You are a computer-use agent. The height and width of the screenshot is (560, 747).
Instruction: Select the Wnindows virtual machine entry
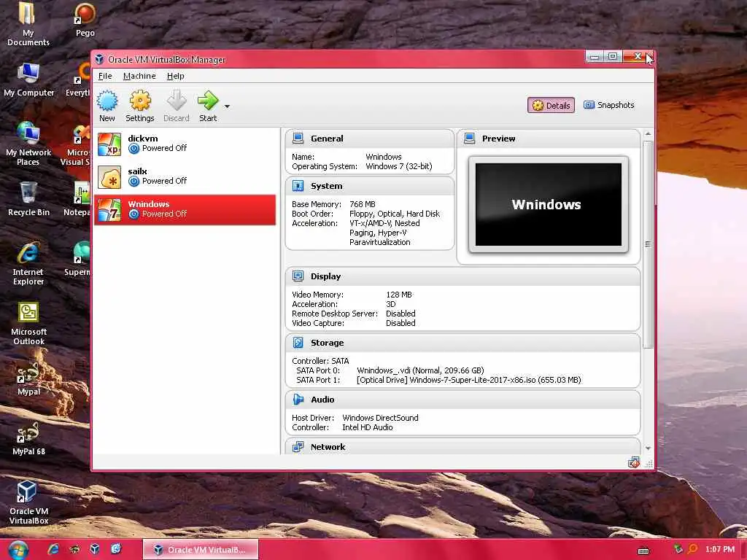pyautogui.click(x=185, y=209)
